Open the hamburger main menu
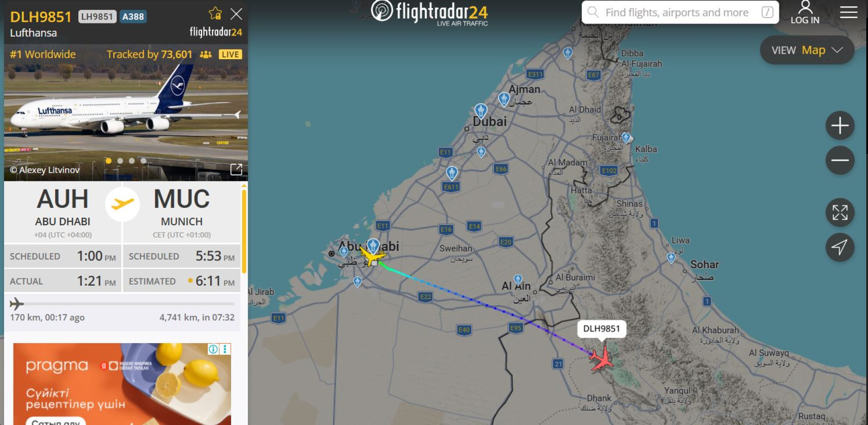The width and height of the screenshot is (868, 425). (849, 12)
